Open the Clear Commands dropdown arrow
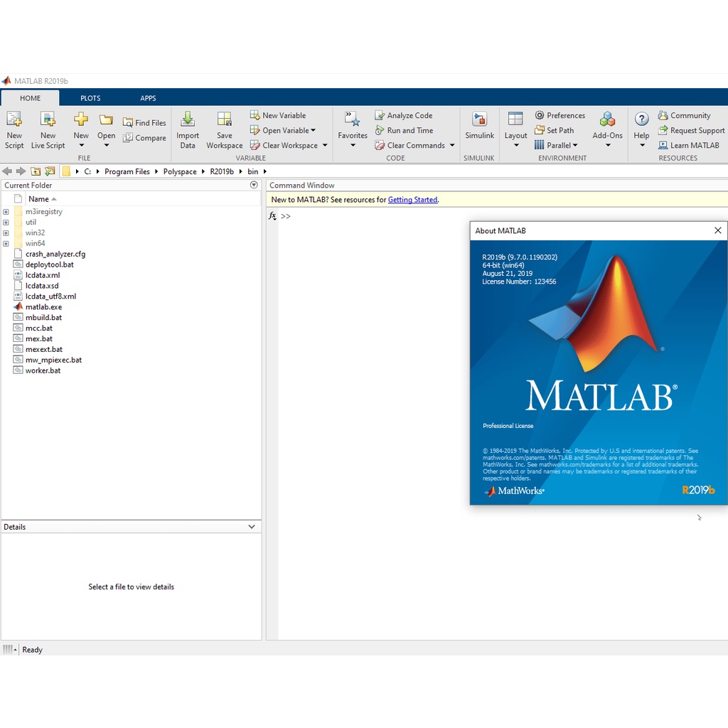 [452, 145]
